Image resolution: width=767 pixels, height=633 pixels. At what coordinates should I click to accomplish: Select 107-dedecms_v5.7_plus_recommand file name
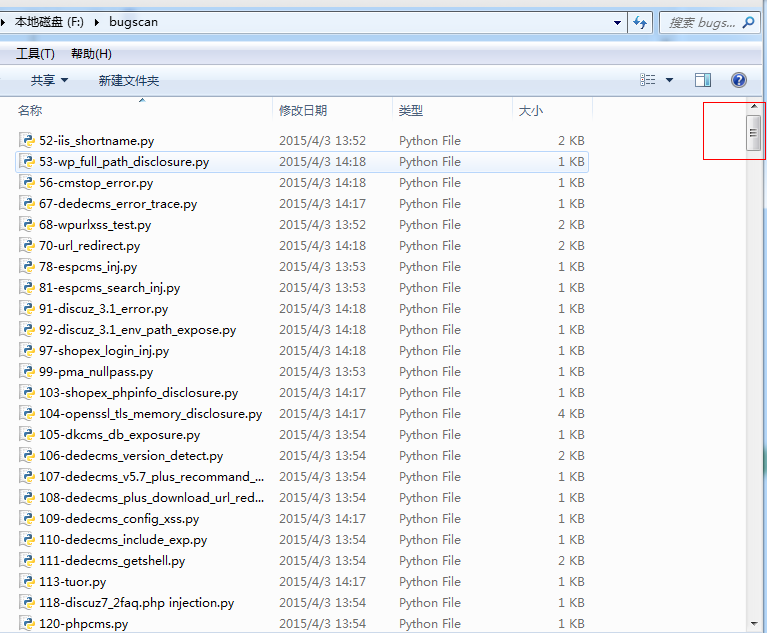pyautogui.click(x=151, y=477)
